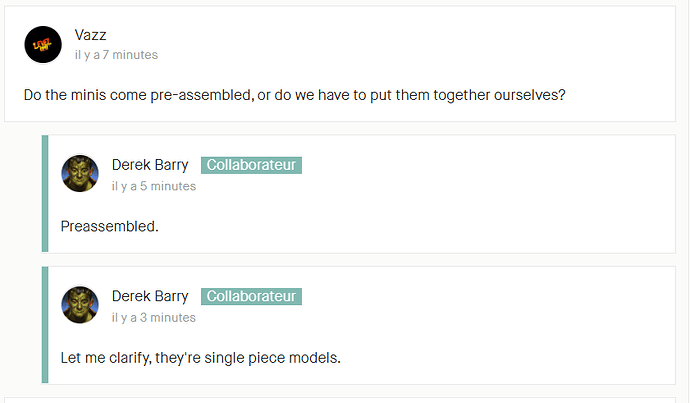
Task: Click green accent bar beside single piece reply
Action: [45, 325]
